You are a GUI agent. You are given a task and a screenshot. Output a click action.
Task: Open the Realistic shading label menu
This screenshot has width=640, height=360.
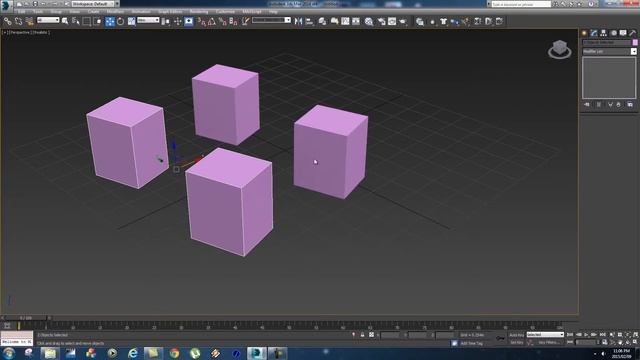[x=40, y=32]
